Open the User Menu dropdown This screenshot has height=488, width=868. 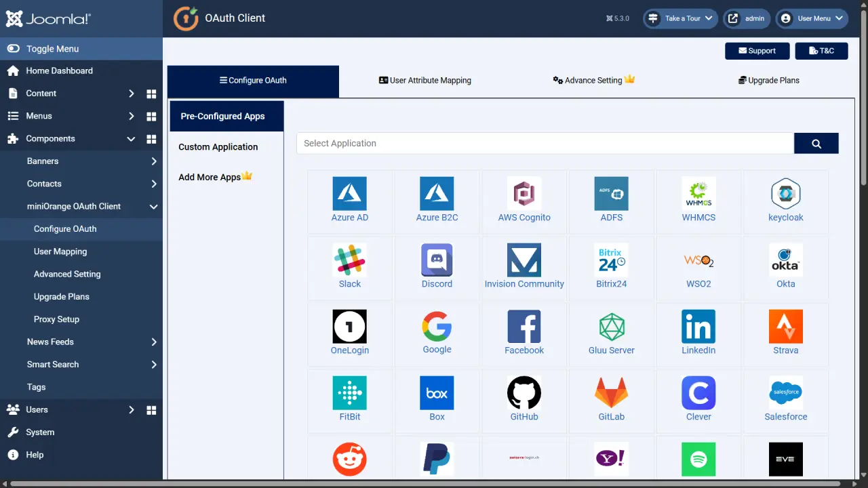point(812,18)
